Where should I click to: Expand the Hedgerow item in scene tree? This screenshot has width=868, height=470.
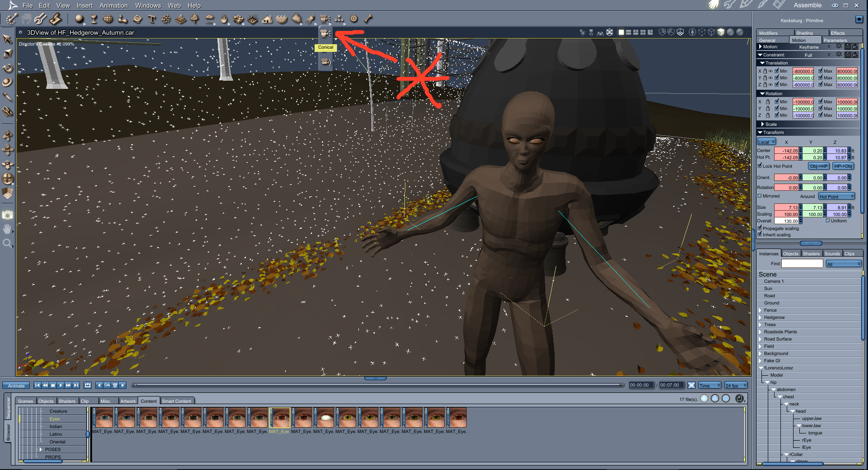point(760,317)
